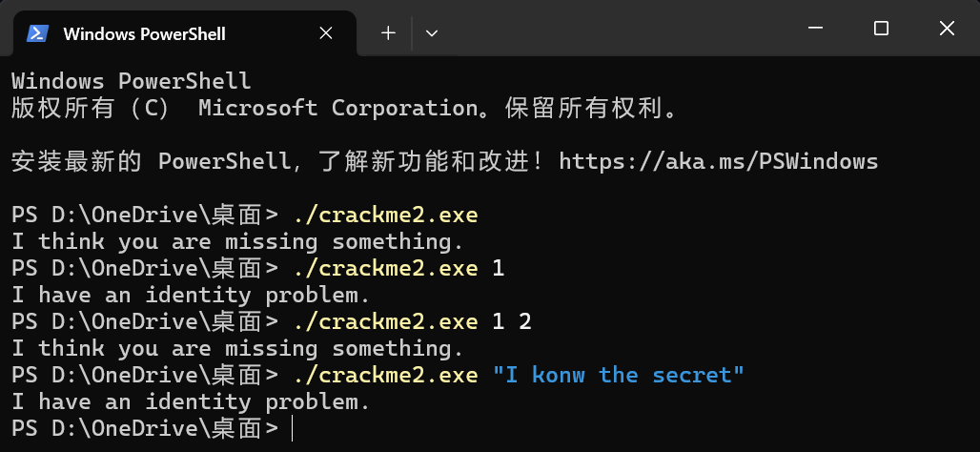Click the second "I think you are missing something." output
This screenshot has width=980, height=452.
click(x=237, y=349)
